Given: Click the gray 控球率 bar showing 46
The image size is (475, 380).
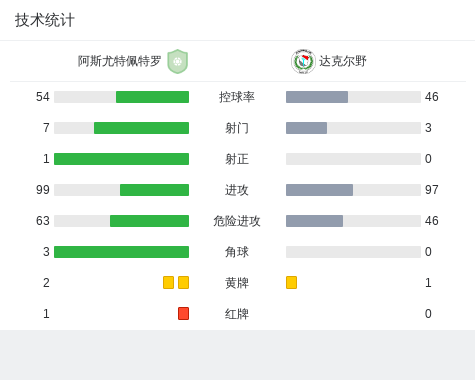Looking at the screenshot, I should coord(317,97).
